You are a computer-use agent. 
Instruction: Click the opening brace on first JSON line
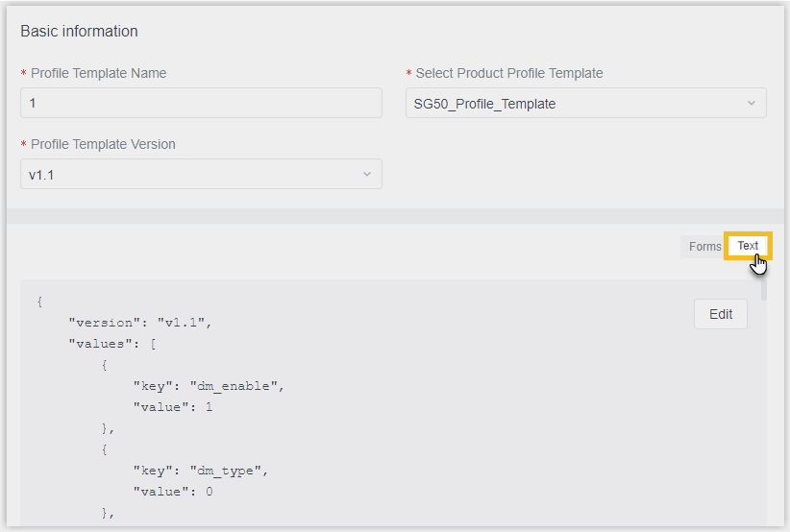point(39,302)
